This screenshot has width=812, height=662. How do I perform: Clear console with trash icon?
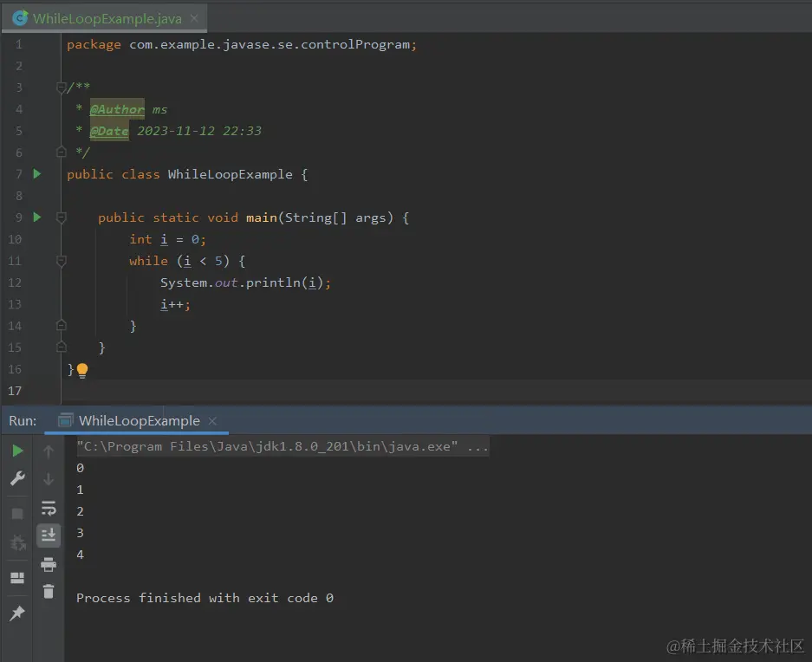(49, 591)
